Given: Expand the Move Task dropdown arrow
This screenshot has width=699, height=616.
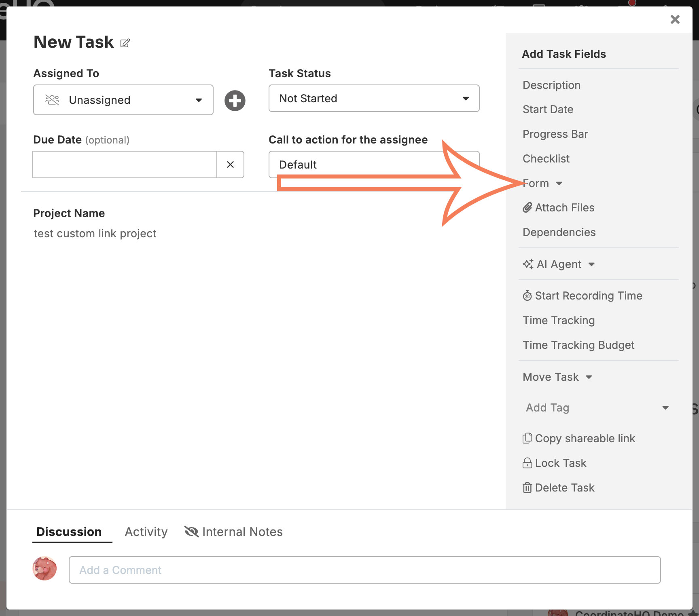Looking at the screenshot, I should pos(589,377).
